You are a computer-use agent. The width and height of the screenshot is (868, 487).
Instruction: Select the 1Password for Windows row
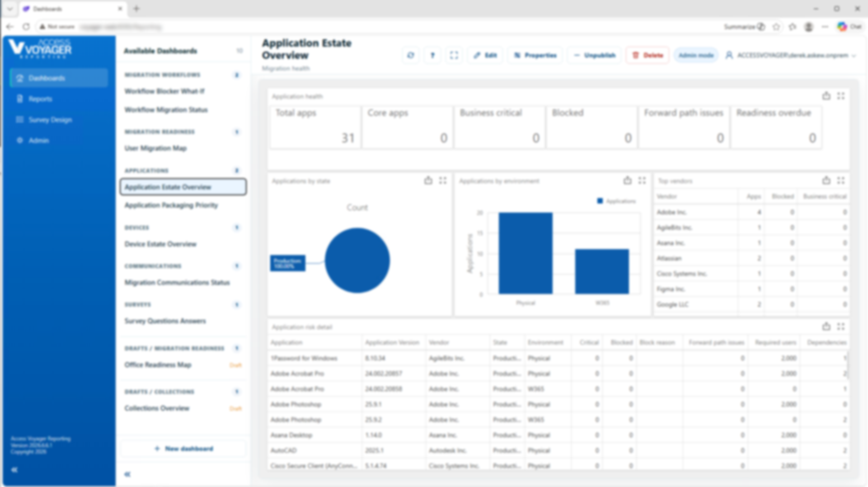(x=558, y=358)
